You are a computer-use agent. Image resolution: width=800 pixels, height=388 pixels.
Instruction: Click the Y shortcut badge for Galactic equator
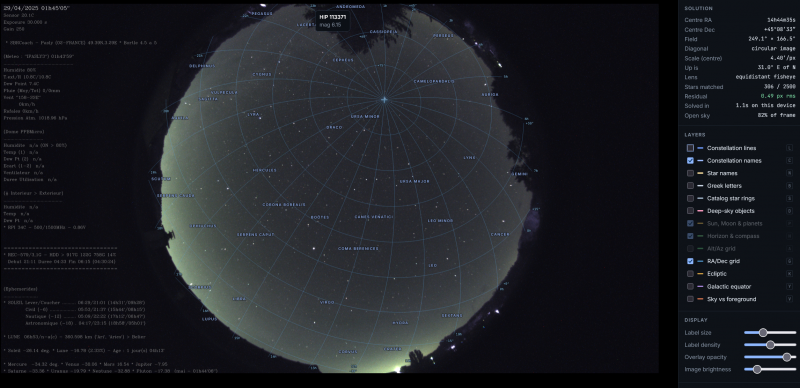click(789, 286)
